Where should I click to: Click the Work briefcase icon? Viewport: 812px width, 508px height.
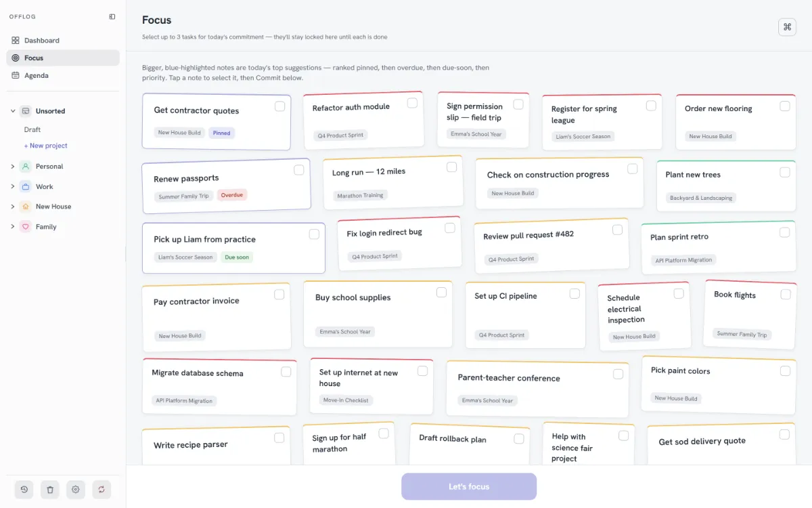[25, 186]
